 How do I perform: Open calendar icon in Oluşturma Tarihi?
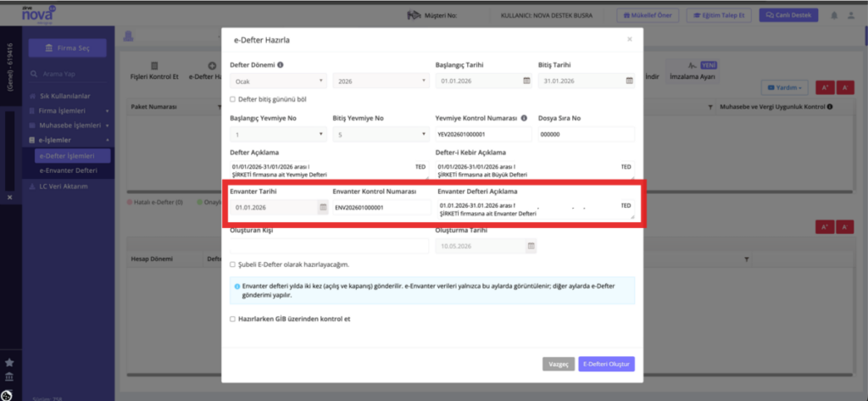531,246
